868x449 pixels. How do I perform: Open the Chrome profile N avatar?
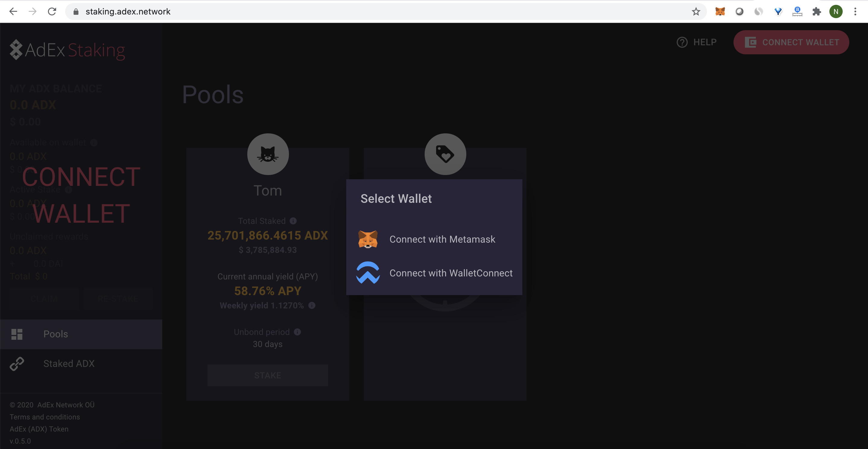click(836, 11)
